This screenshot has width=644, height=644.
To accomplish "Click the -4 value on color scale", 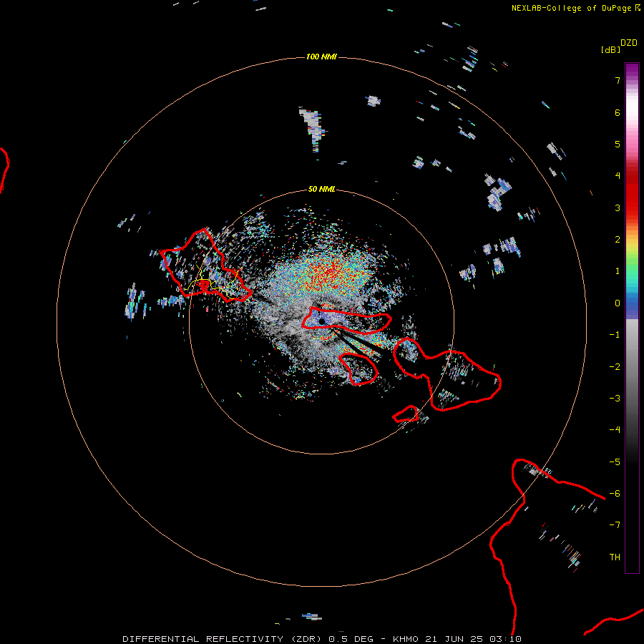I will point(615,430).
